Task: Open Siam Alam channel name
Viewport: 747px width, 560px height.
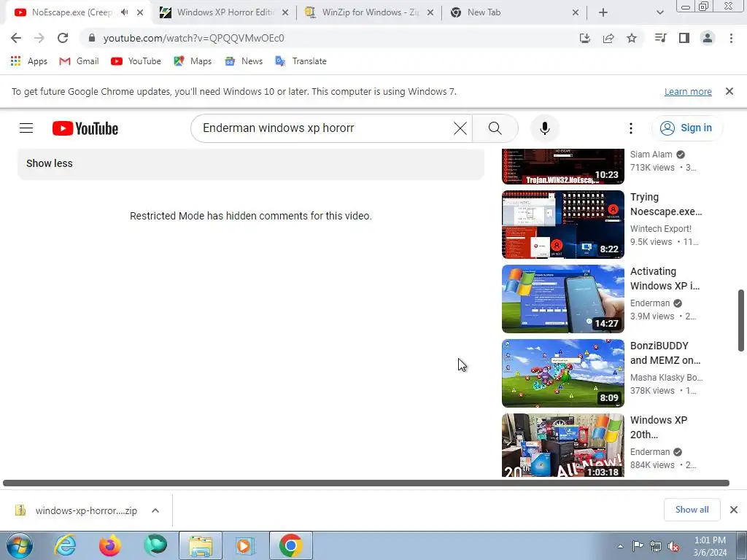Action: [x=651, y=155]
